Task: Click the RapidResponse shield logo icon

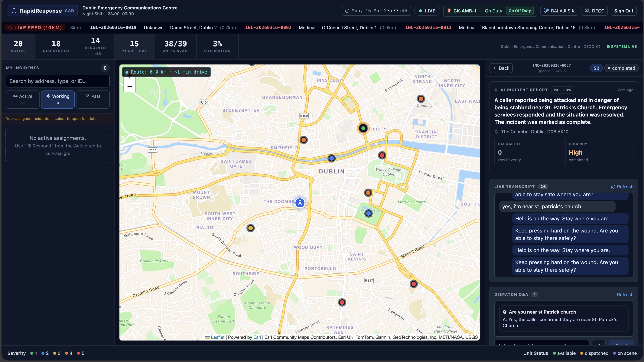Action: 14,11
